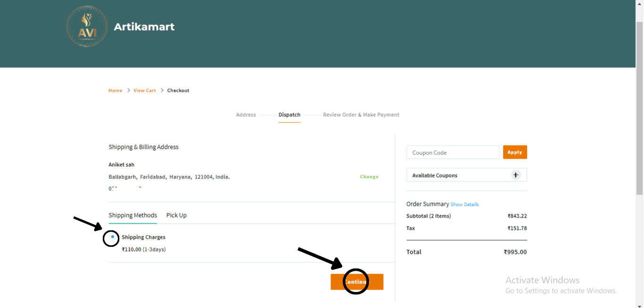
Task: Show Details of the Order Summary
Action: point(464,204)
